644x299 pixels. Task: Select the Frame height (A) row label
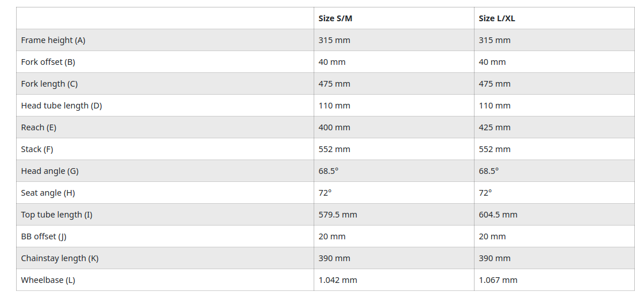(53, 40)
